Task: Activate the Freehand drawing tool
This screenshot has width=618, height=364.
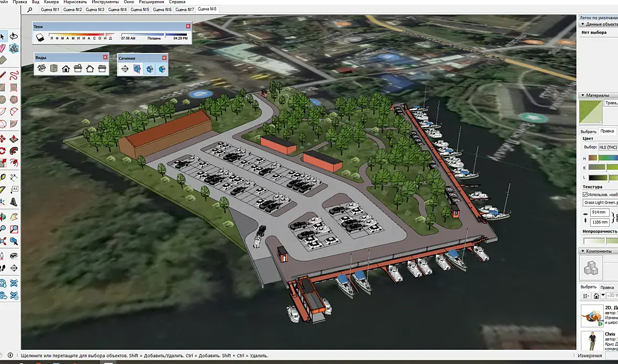Action: pos(14,75)
